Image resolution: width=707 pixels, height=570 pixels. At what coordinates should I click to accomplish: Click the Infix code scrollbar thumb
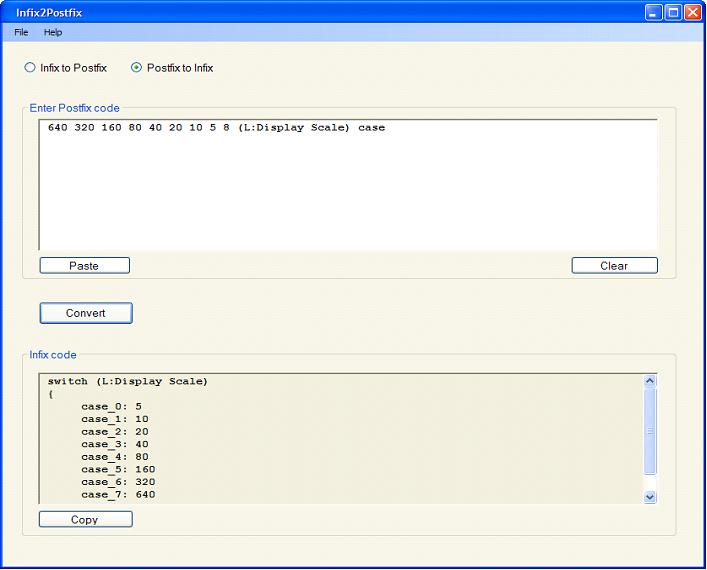(650, 431)
